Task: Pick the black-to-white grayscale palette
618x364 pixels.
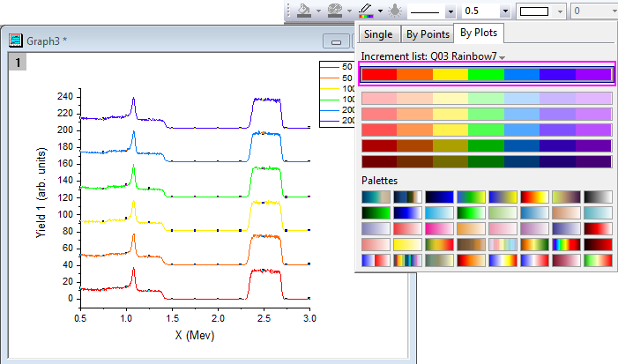Action: click(598, 197)
